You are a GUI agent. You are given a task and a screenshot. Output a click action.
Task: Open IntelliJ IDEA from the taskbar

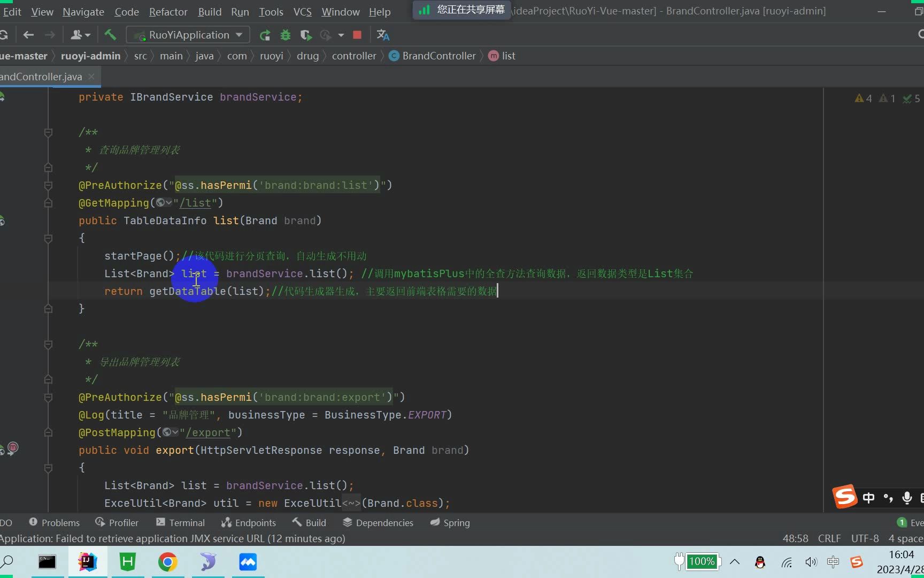[x=87, y=561]
